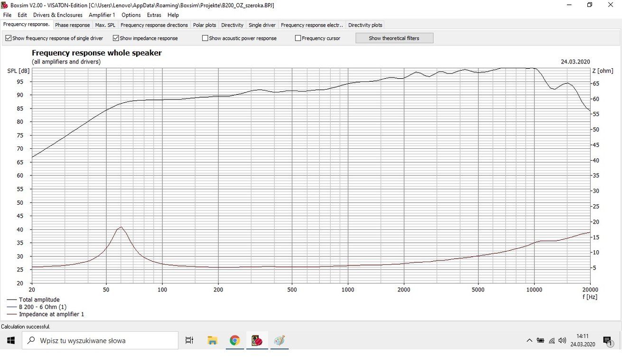The image size is (622, 364).
Task: Open the Single driver tab
Action: (262, 25)
